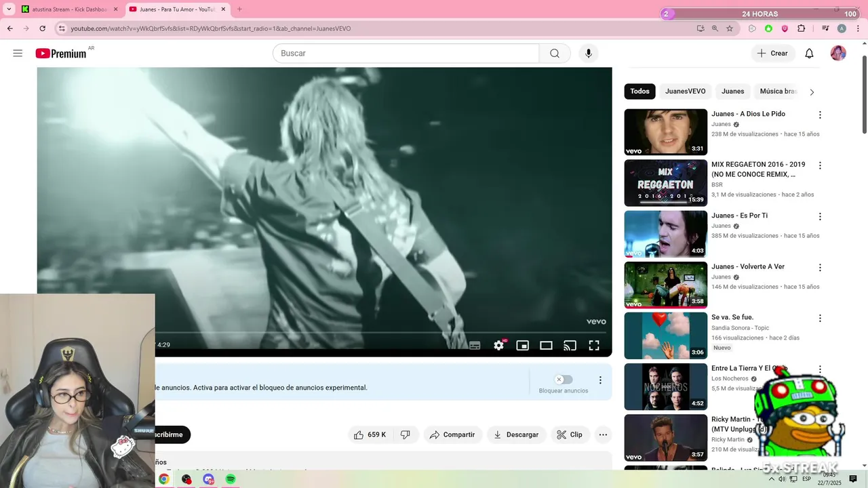Open the YouTube hamburger guide menu

point(18,53)
